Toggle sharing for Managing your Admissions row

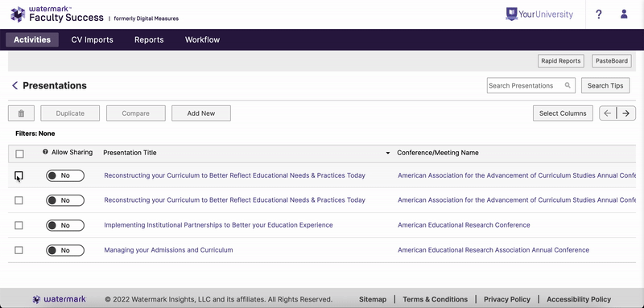click(x=65, y=250)
